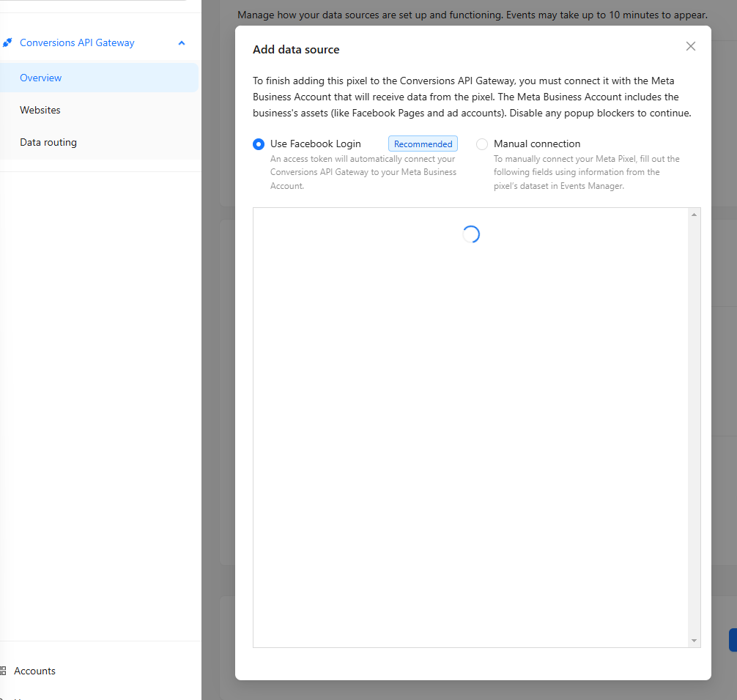Choose the Manual connection radio button
Viewport: 737px width, 700px height.
pos(482,144)
